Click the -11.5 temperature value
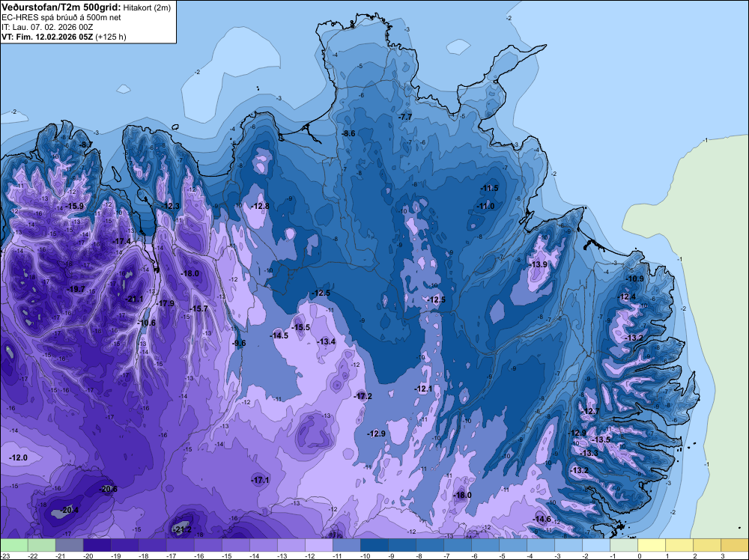Image resolution: width=749 pixels, height=560 pixels. 489,188
